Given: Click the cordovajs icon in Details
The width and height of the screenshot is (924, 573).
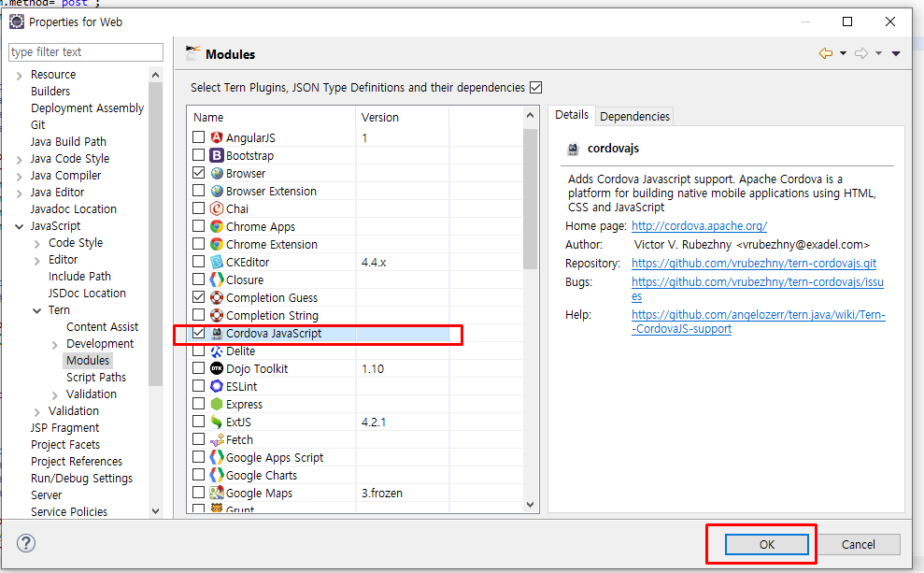Looking at the screenshot, I should 573,149.
